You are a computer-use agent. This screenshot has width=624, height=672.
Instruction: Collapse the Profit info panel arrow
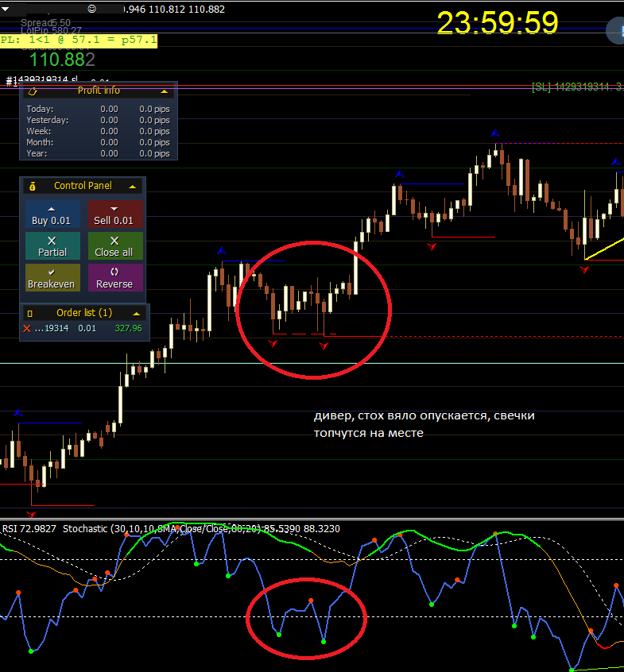click(165, 91)
